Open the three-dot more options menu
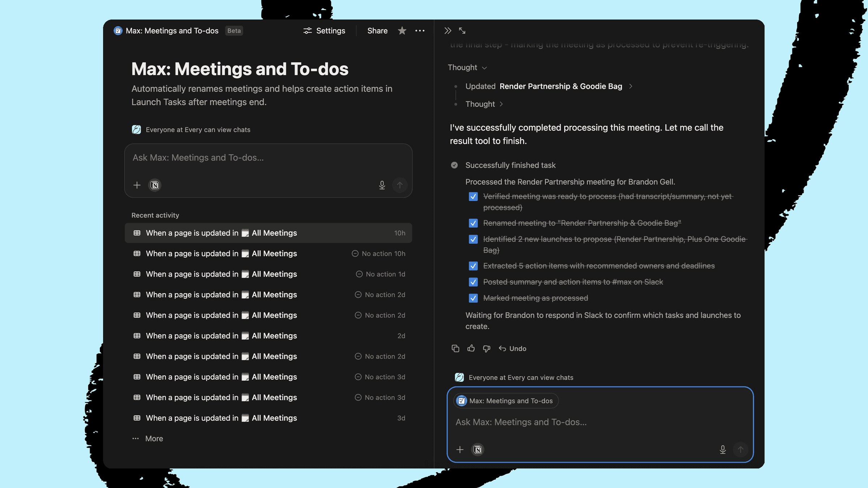The width and height of the screenshot is (868, 488). coord(420,31)
